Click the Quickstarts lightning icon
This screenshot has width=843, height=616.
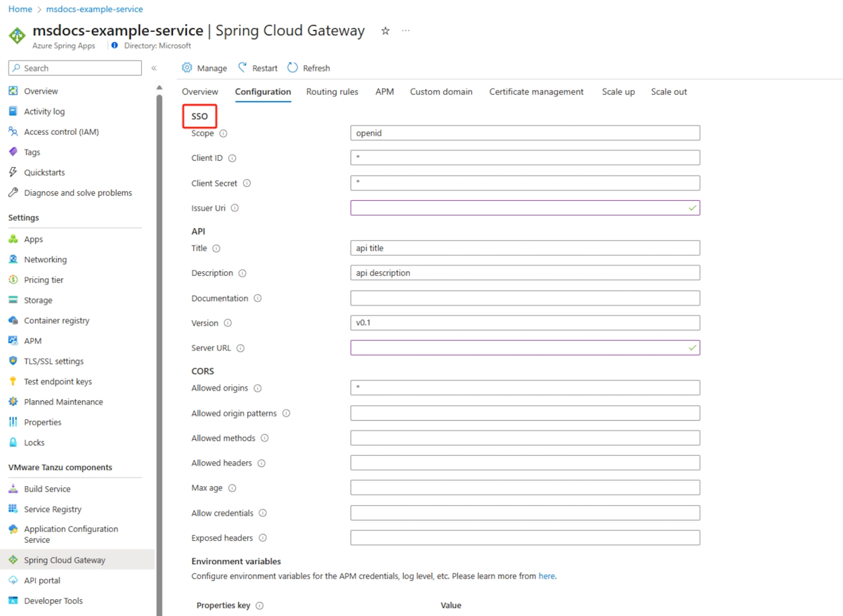tap(13, 173)
